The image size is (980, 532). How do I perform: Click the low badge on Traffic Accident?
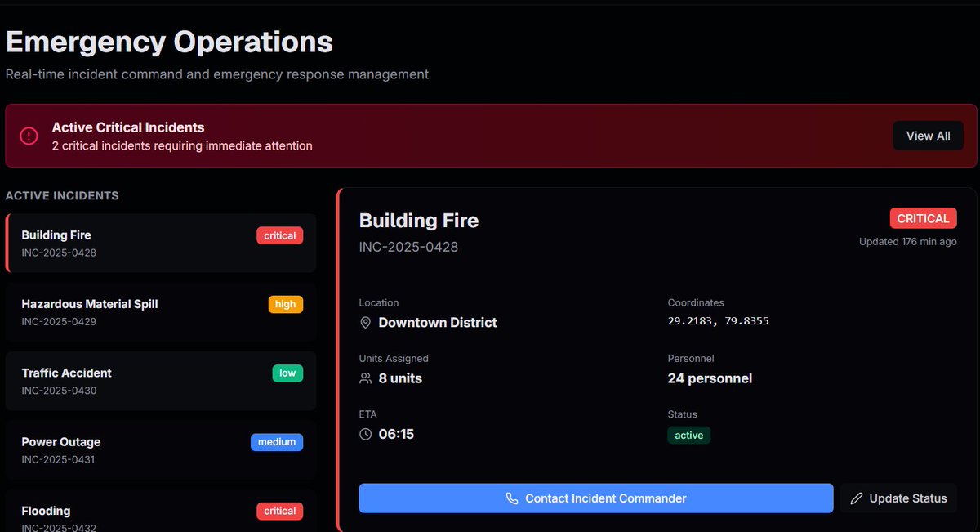coord(287,373)
